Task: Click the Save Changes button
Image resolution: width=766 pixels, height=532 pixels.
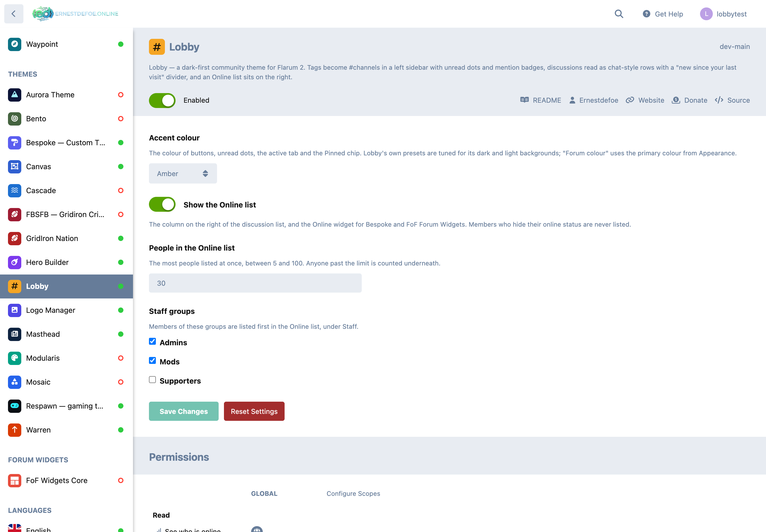Action: click(x=184, y=411)
